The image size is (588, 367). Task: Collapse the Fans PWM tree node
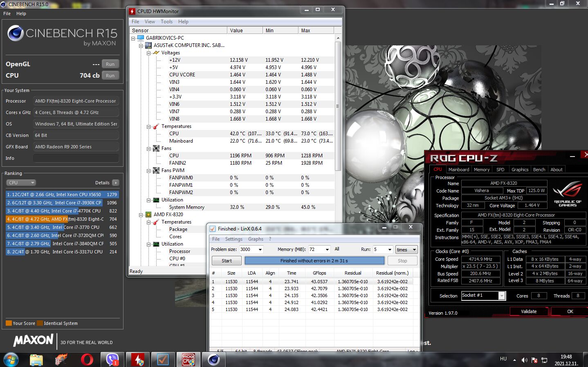pyautogui.click(x=149, y=170)
